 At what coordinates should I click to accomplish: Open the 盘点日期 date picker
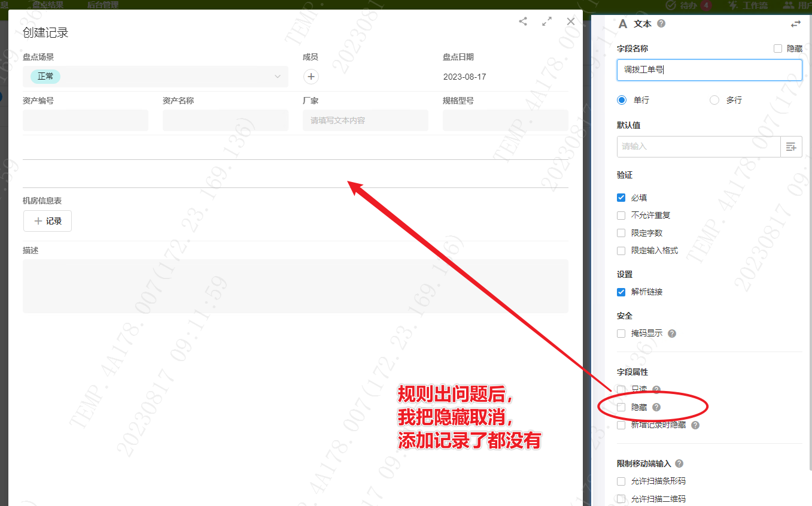click(504, 77)
